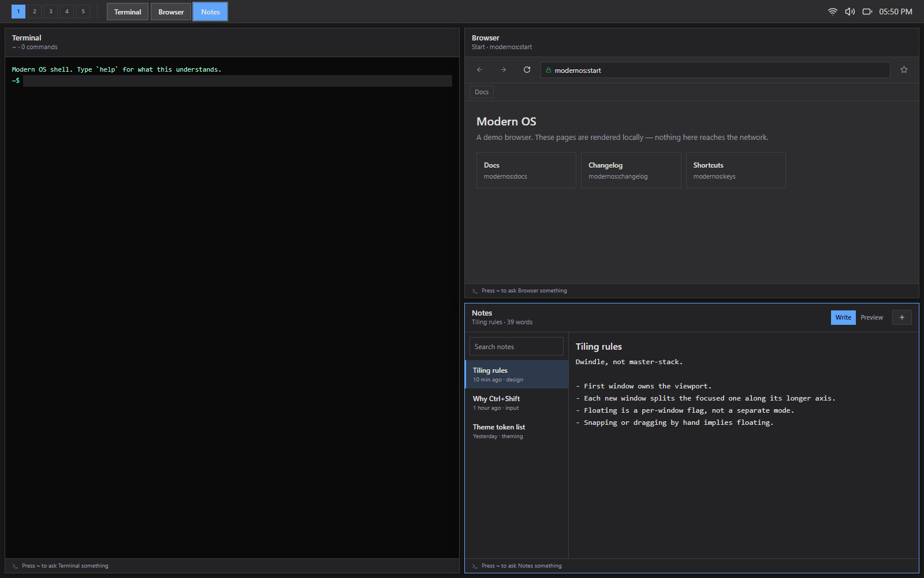The width and height of the screenshot is (924, 578).
Task: Open the Wi-Fi status icon
Action: point(832,12)
